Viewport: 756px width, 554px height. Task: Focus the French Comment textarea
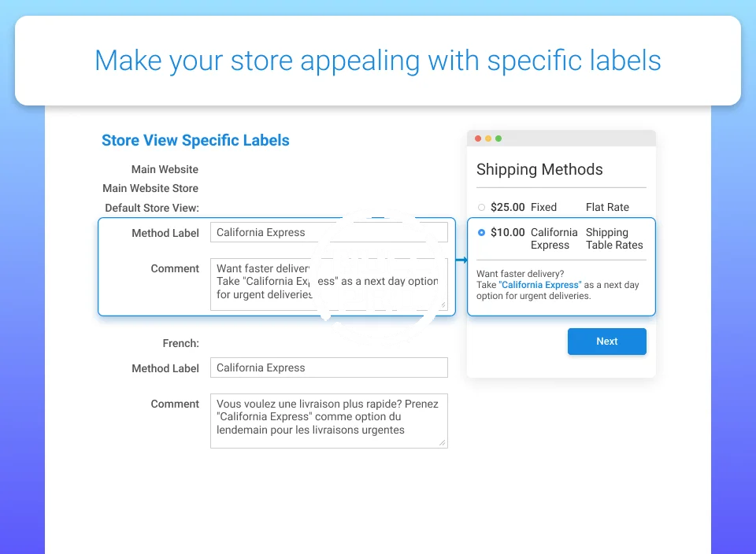tap(328, 420)
